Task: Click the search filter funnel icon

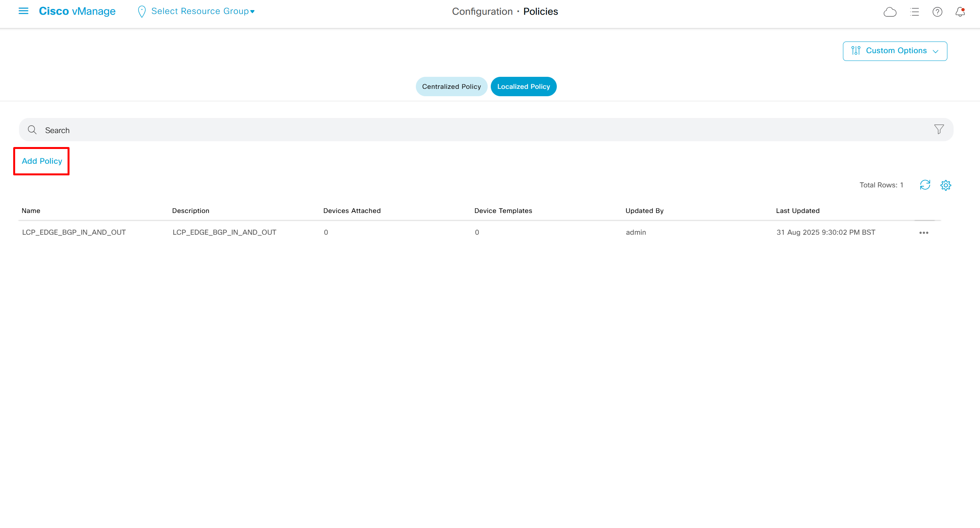Action: point(938,129)
